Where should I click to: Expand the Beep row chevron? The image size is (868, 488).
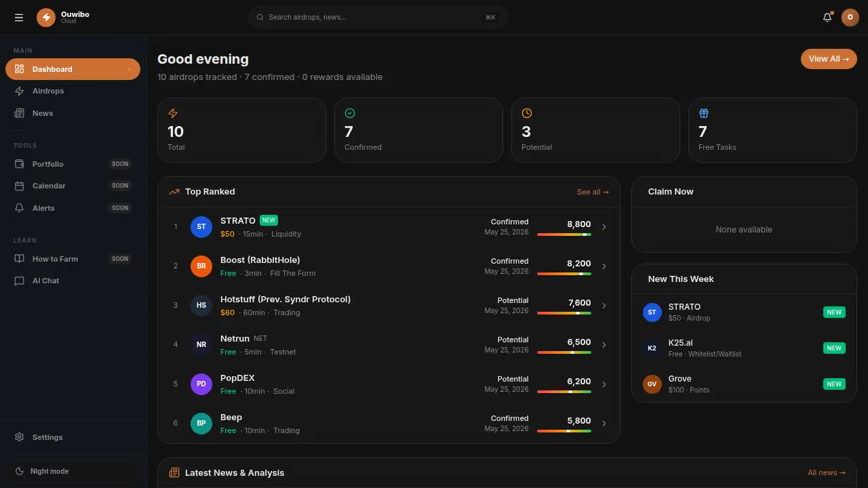pos(604,424)
